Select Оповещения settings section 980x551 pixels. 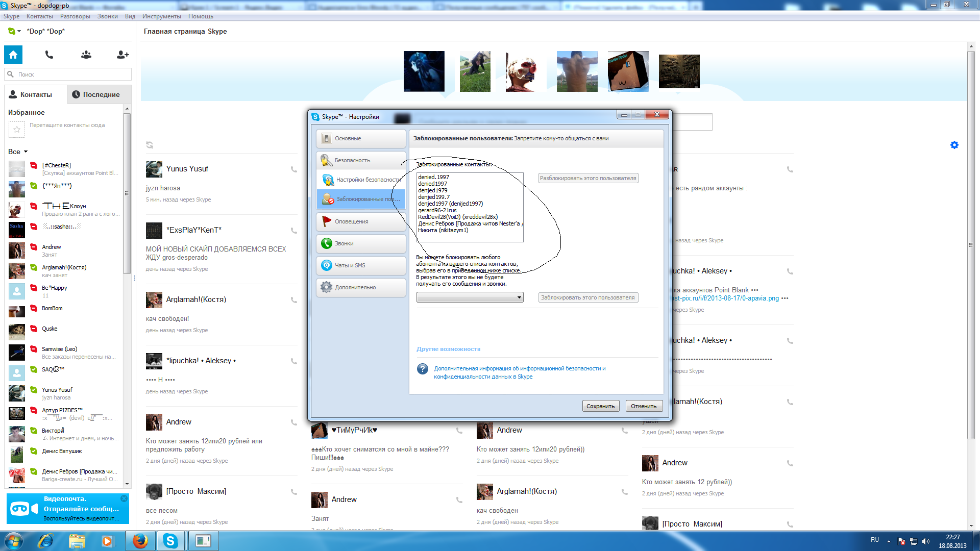point(360,221)
